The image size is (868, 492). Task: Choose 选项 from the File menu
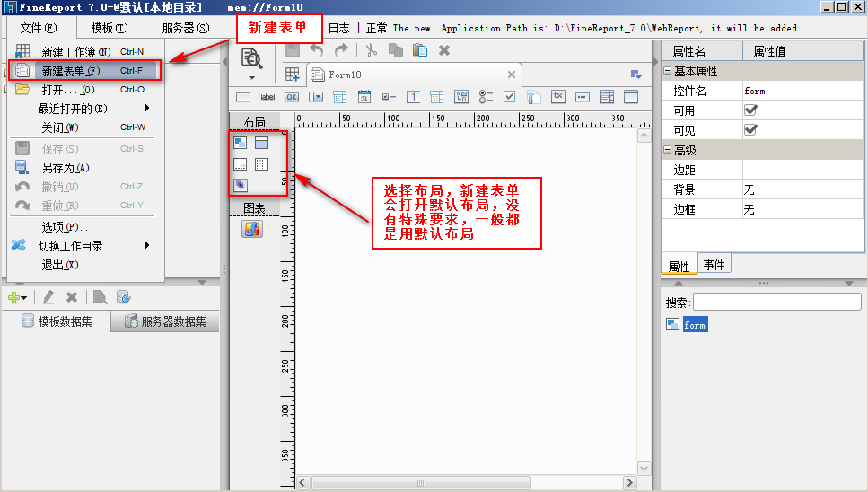click(86, 227)
